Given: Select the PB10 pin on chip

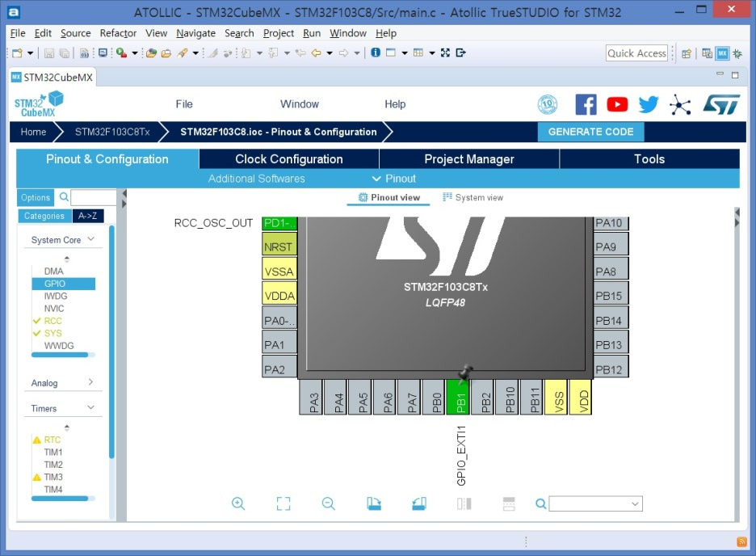Looking at the screenshot, I should click(506, 398).
